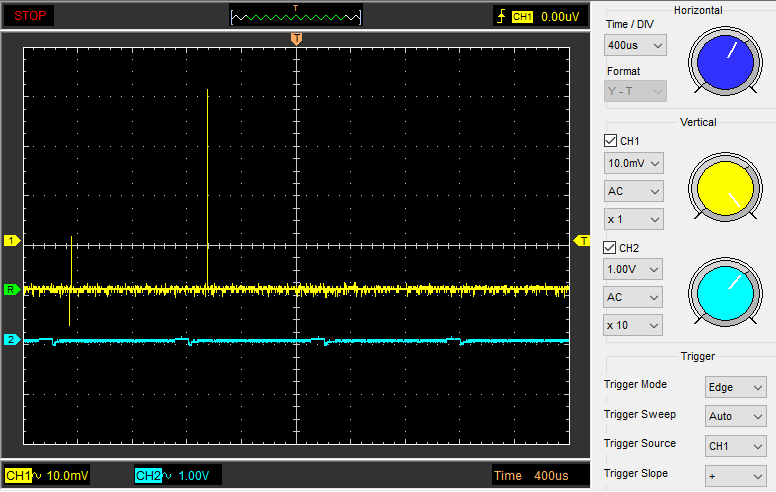776x492 pixels.
Task: Click the CH1 10.0mV status label
Action: [x=47, y=475]
